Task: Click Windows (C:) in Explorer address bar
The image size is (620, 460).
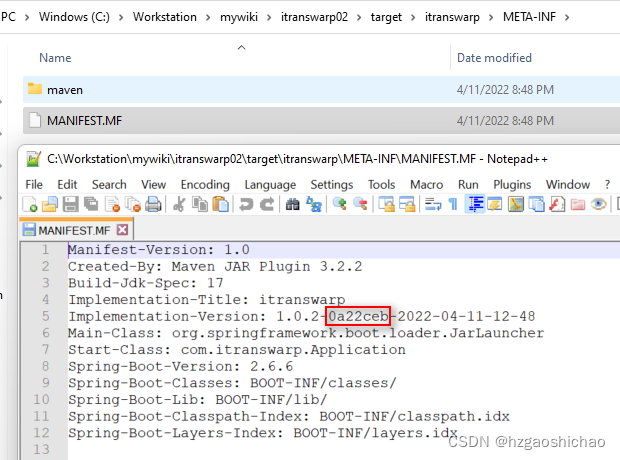Action: tap(74, 17)
